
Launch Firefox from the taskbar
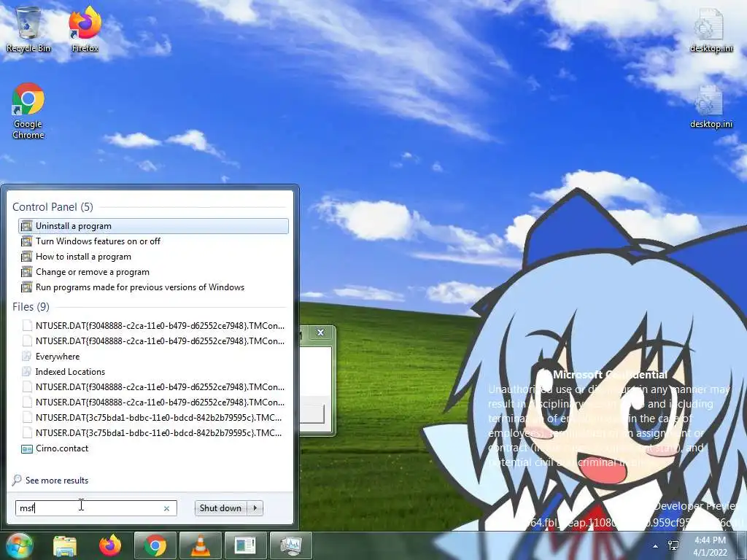coord(110,545)
